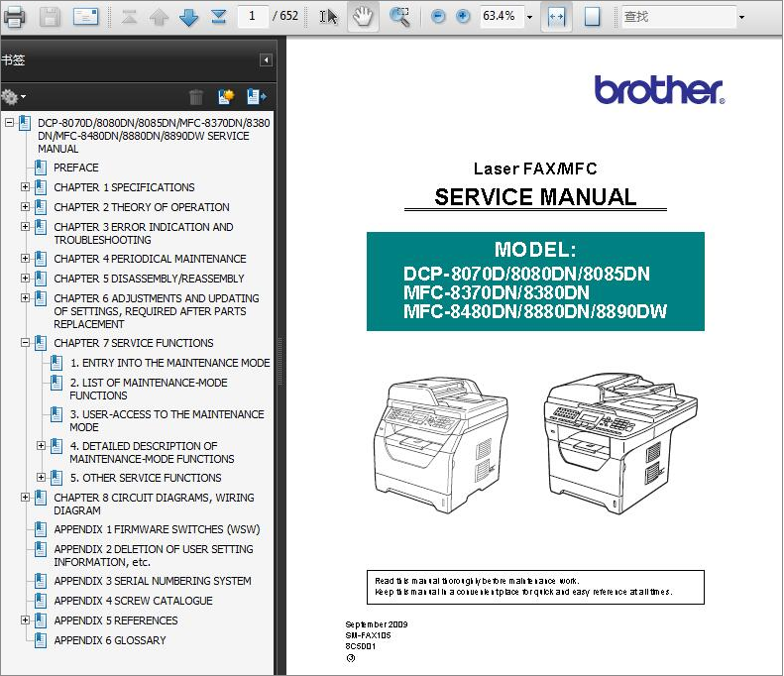This screenshot has height=676, width=784.
Task: Click the New Bookmark icon
Action: (x=226, y=96)
